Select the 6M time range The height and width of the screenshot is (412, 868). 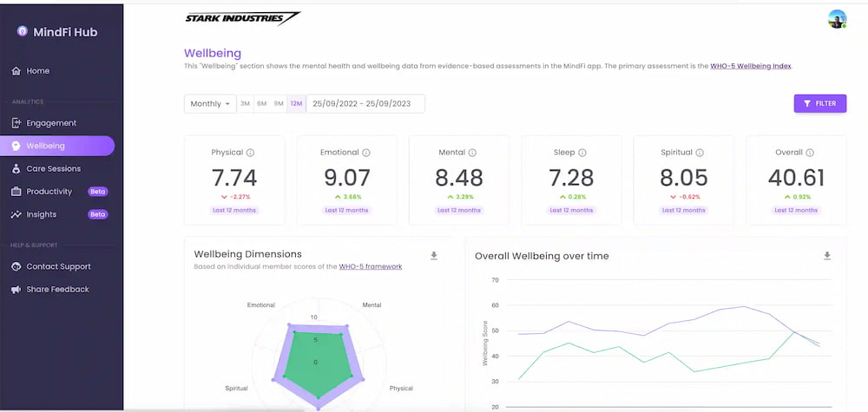pyautogui.click(x=262, y=104)
